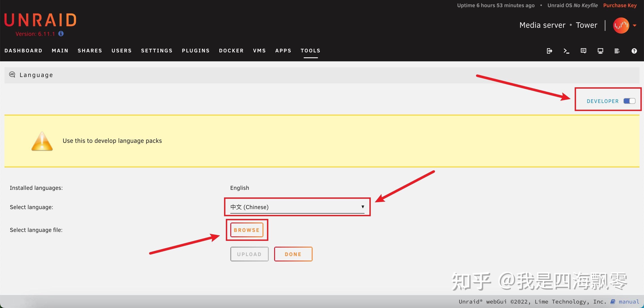Viewport: 644px width, 308px height.
Task: Open the Tools menu tab
Action: (x=310, y=51)
